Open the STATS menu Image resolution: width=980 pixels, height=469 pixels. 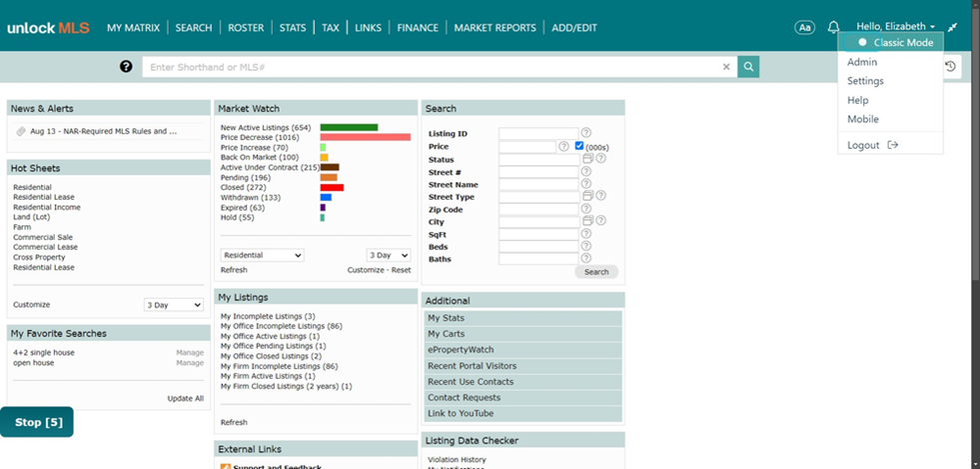tap(293, 28)
